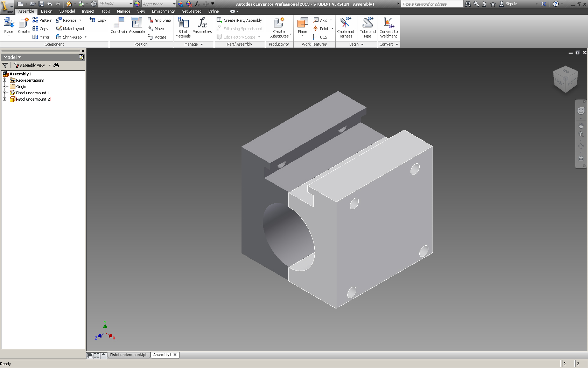Open the Bill of Materials

183,28
